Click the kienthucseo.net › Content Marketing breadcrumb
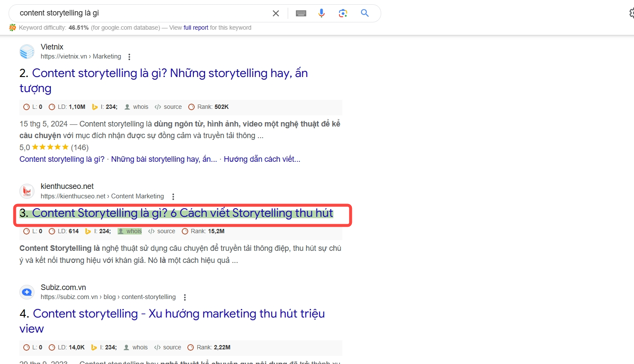 [x=103, y=196]
